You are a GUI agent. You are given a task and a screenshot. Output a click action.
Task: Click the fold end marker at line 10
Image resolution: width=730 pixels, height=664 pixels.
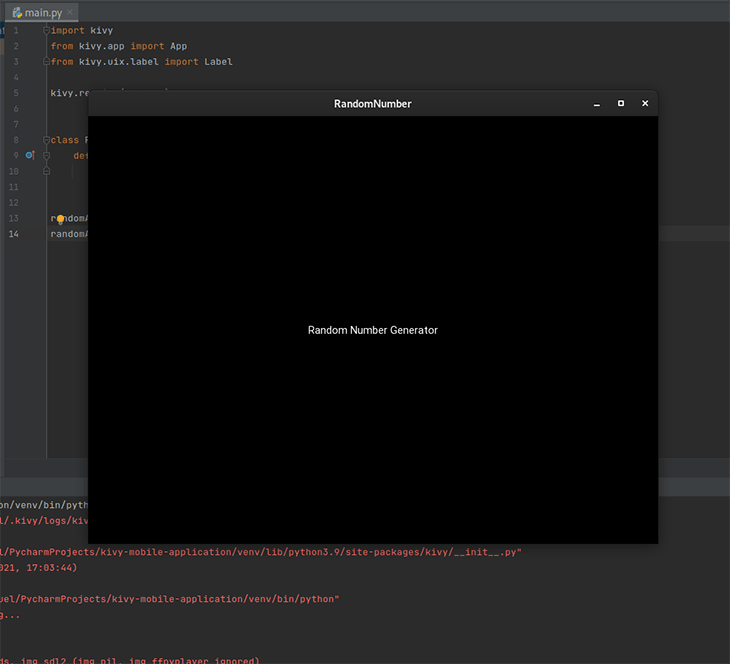(x=46, y=171)
